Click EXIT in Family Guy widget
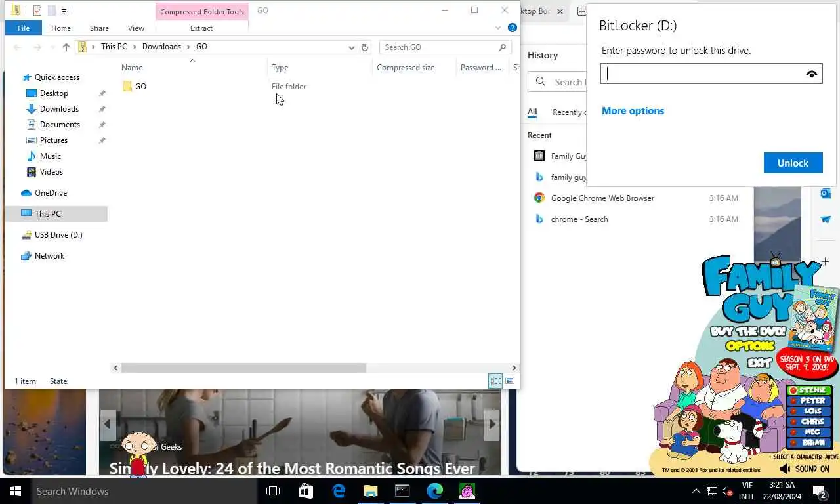This screenshot has height=504, width=840. [759, 362]
